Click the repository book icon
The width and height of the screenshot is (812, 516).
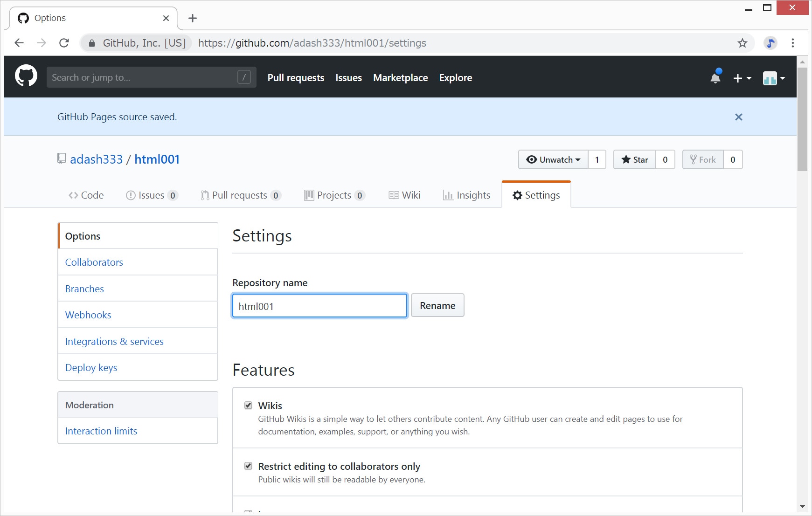click(62, 158)
